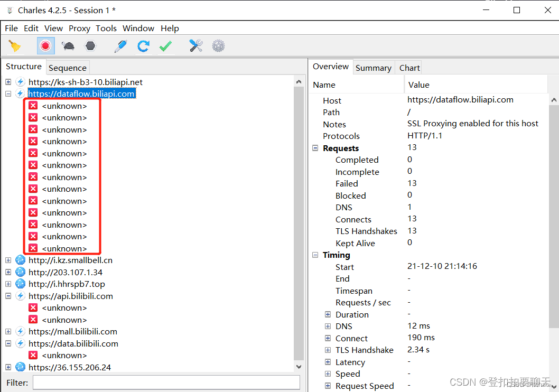
Task: Click the globe icon beside i.hhrspb7.top
Action: [20, 284]
